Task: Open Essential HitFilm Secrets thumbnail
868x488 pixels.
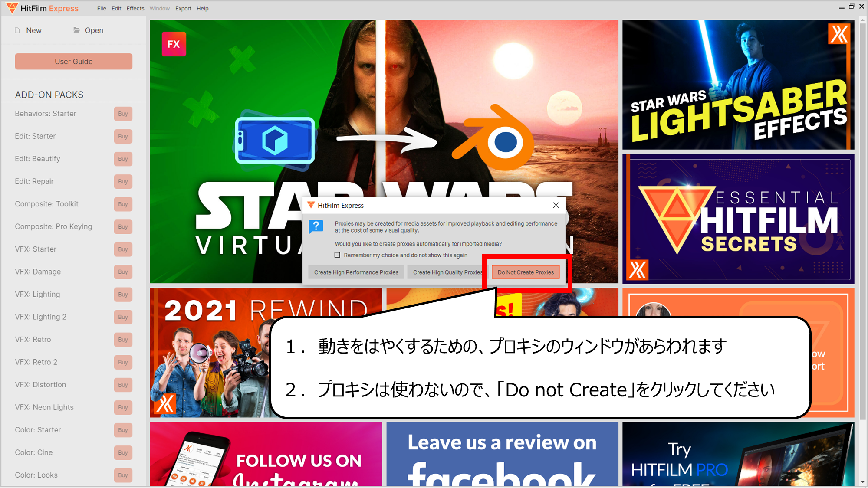Action: pyautogui.click(x=738, y=219)
